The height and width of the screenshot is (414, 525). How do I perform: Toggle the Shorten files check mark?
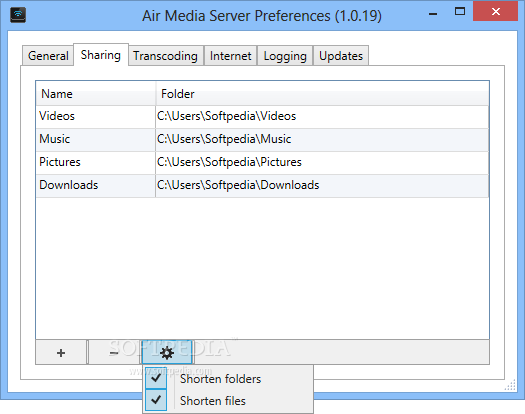click(x=156, y=400)
